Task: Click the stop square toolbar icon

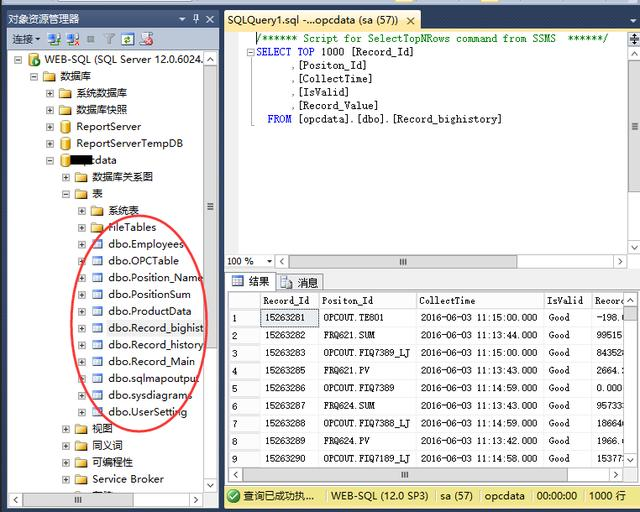Action: click(91, 39)
